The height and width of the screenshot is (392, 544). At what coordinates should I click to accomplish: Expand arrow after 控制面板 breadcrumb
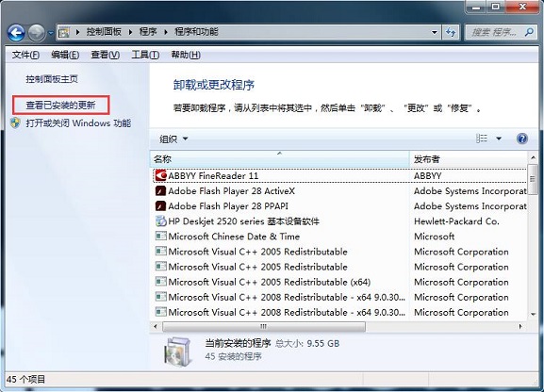click(130, 32)
